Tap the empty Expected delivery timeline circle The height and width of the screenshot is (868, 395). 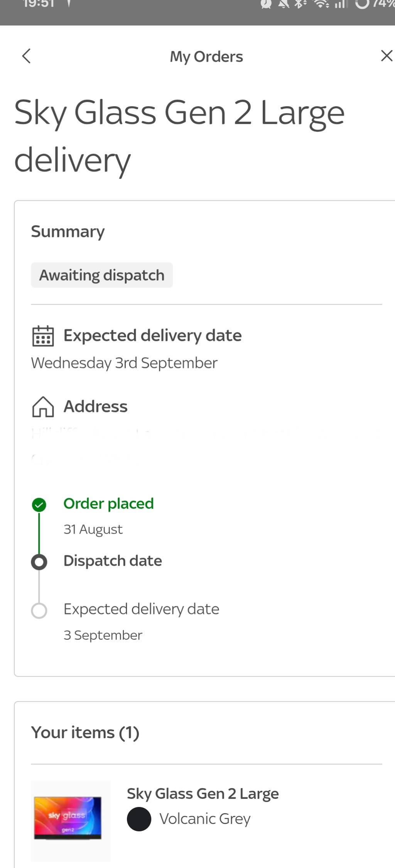tap(39, 610)
